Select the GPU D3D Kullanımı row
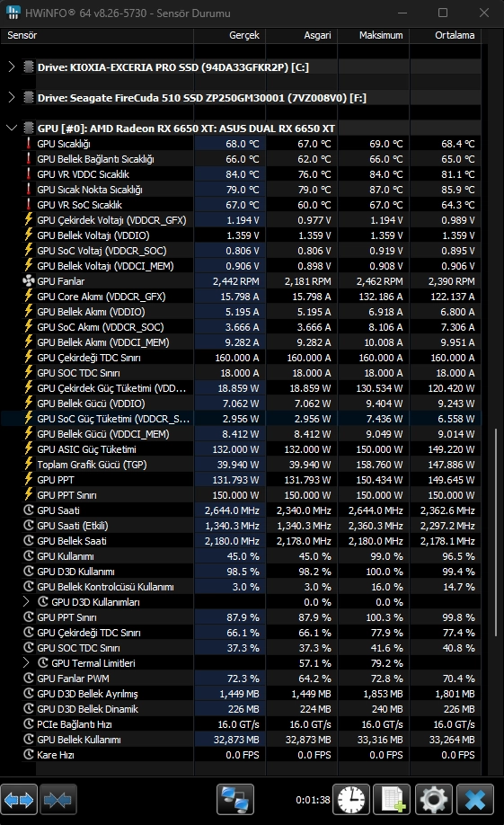The width and height of the screenshot is (504, 825). click(x=241, y=571)
